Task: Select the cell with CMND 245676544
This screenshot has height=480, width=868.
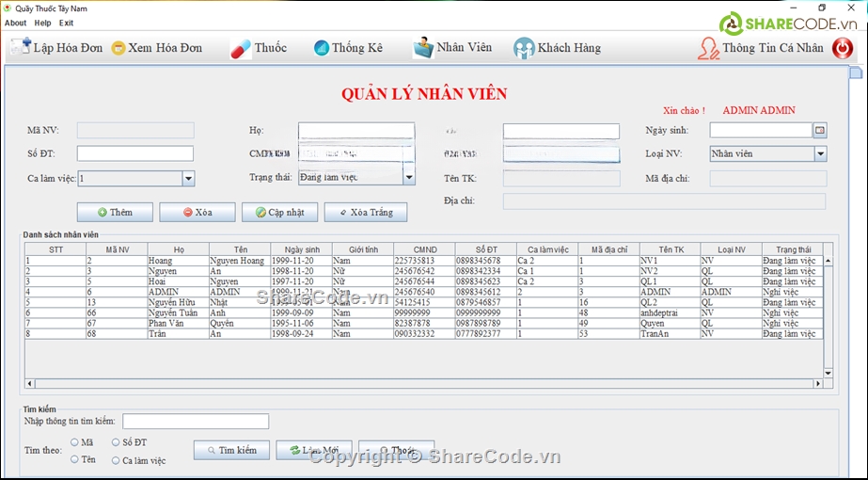Action: [424, 281]
